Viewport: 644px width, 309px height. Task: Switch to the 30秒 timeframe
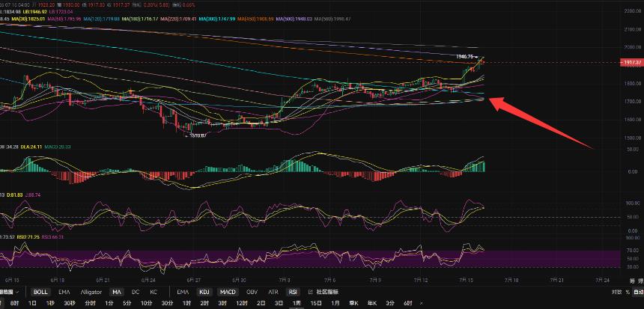pos(70,303)
